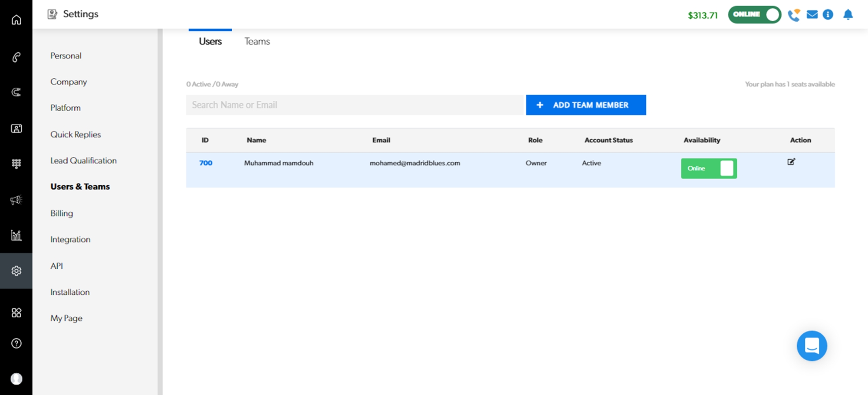Click the help question mark icon
868x395 pixels.
pyautogui.click(x=16, y=343)
